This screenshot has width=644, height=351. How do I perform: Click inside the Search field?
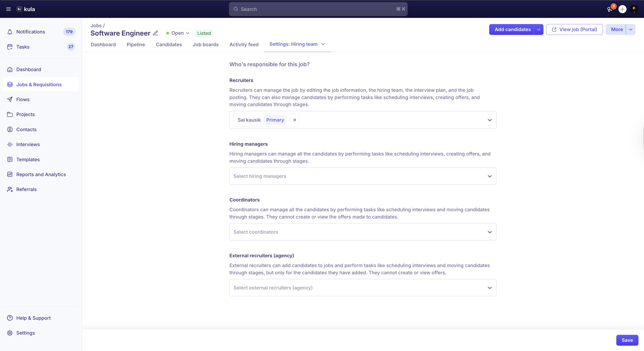318,9
